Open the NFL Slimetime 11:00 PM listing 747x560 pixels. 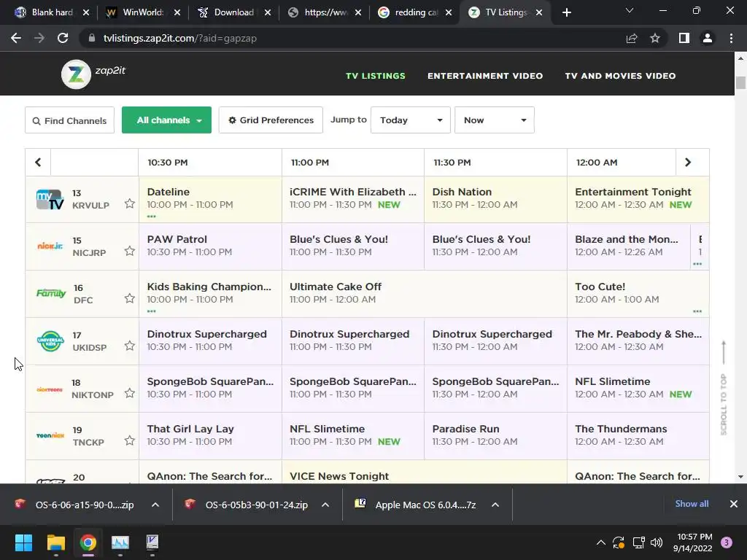tap(353, 436)
